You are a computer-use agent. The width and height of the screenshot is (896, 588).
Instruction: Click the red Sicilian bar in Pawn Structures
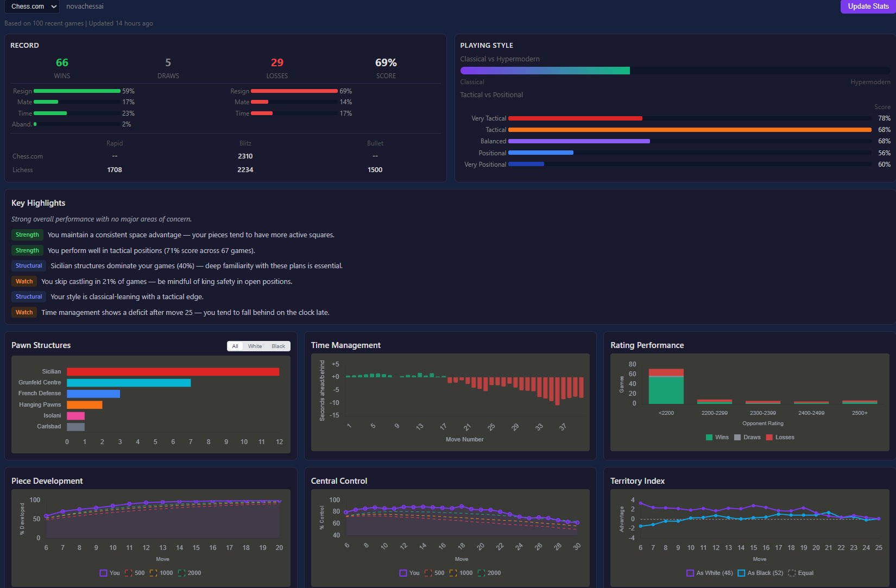[x=173, y=372]
